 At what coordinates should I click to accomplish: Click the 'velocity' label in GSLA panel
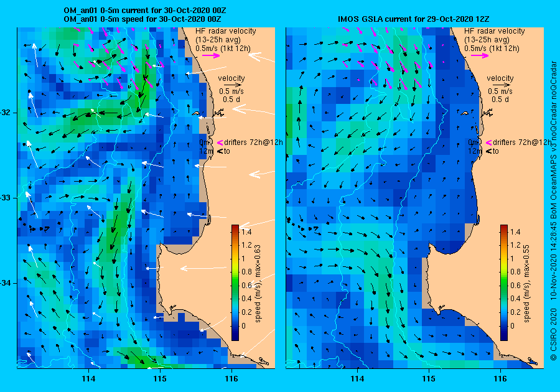tap(500, 78)
